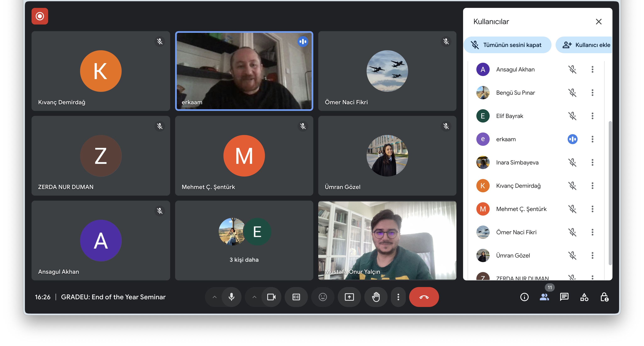Screen dimensions: 644x346
Task: Open the emoji reactions button
Action: 322,297
